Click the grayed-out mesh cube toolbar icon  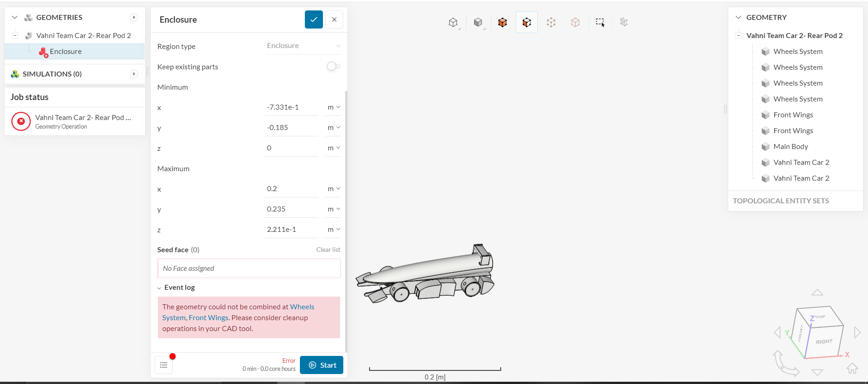click(x=624, y=22)
